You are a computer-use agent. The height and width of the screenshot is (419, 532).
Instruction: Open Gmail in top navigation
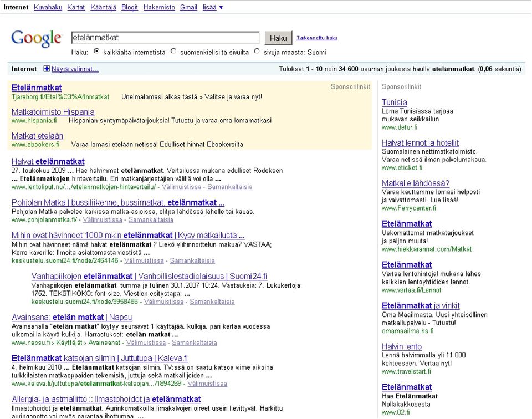[188, 7]
